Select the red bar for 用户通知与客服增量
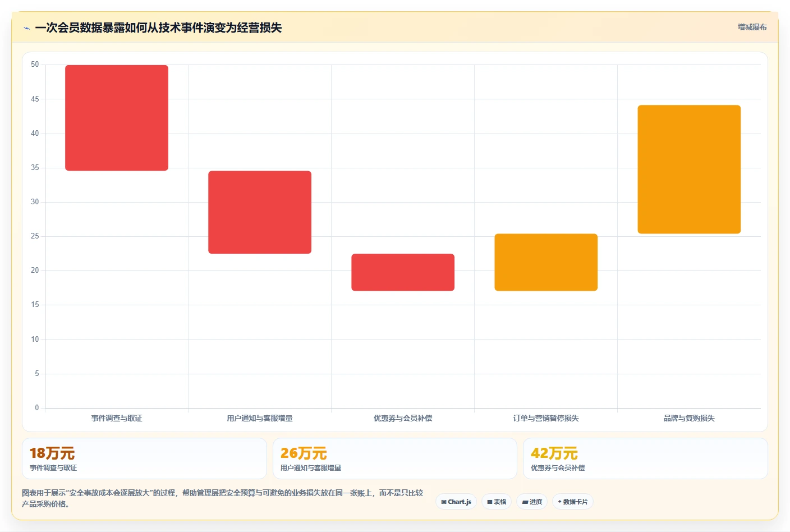This screenshot has height=532, width=790. [x=260, y=212]
